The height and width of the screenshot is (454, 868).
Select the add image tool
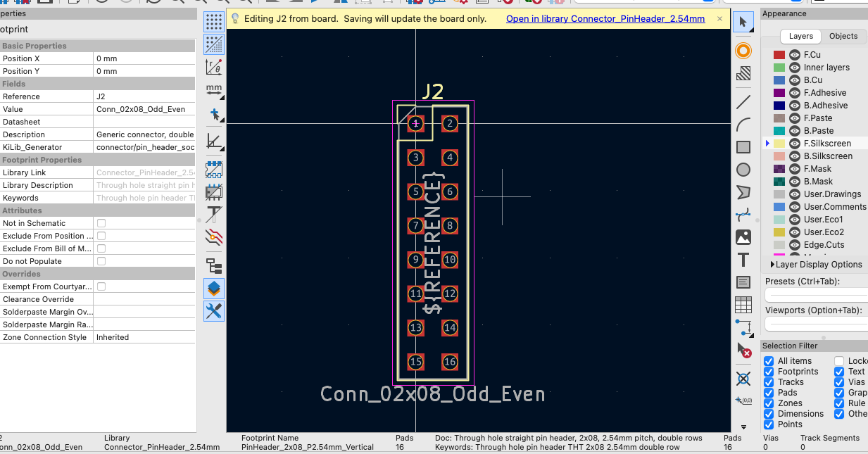coord(743,237)
